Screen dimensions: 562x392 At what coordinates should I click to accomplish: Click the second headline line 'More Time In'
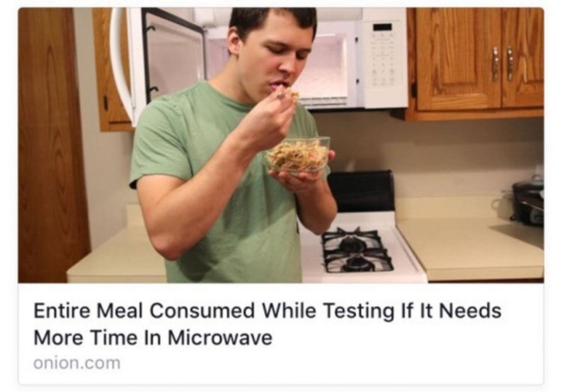97,337
